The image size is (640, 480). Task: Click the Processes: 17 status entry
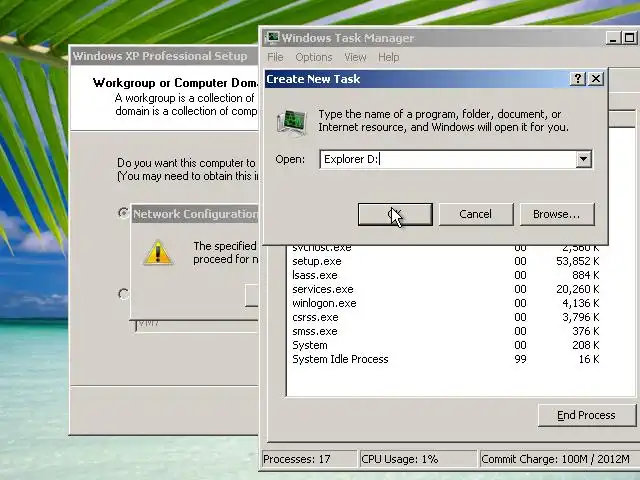coord(309,459)
